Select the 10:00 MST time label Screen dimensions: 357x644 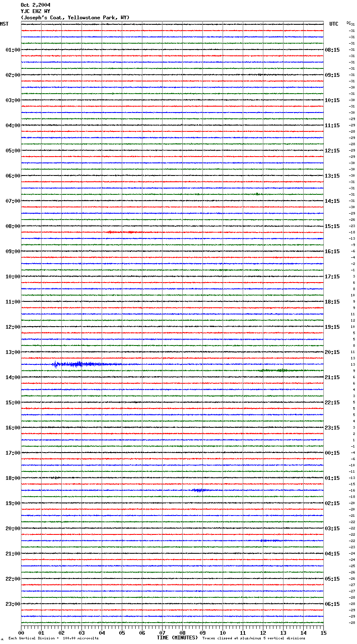click(x=13, y=277)
